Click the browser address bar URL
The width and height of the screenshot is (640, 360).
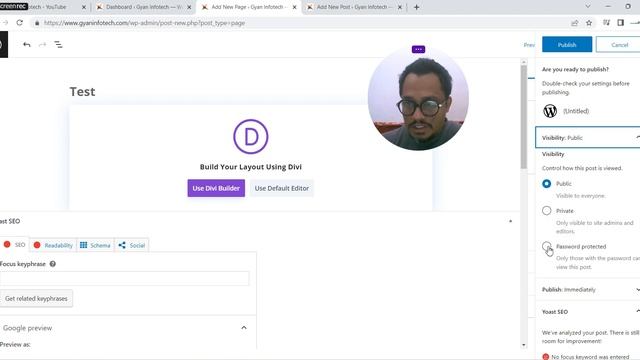pyautogui.click(x=144, y=23)
